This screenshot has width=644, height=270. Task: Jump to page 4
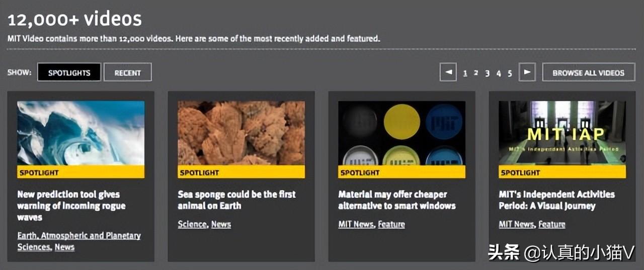pos(499,74)
